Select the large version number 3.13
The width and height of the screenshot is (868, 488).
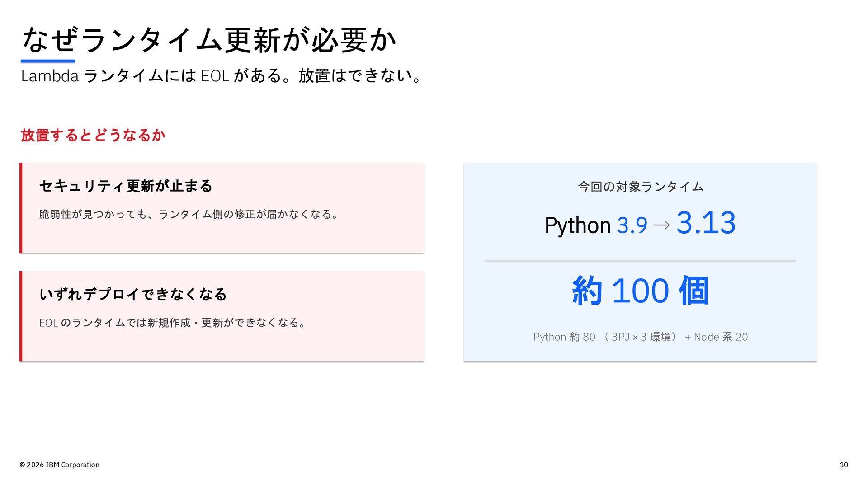[x=706, y=223]
